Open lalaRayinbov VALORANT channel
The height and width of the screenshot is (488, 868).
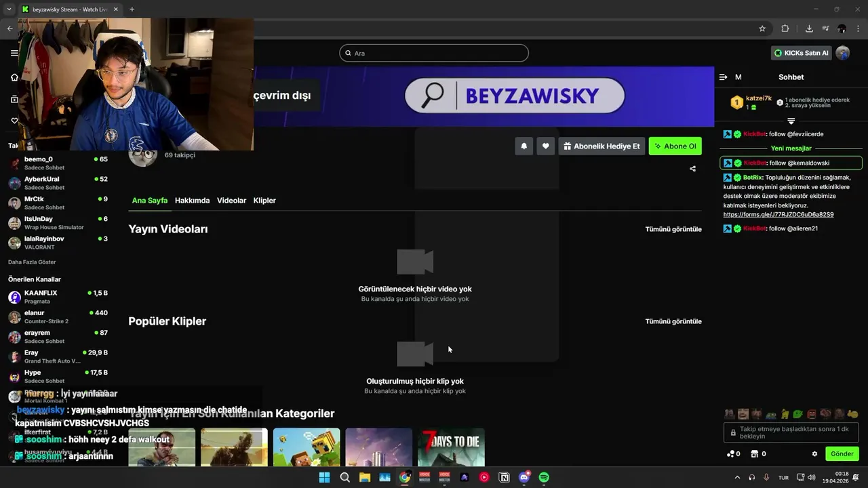[x=58, y=243]
